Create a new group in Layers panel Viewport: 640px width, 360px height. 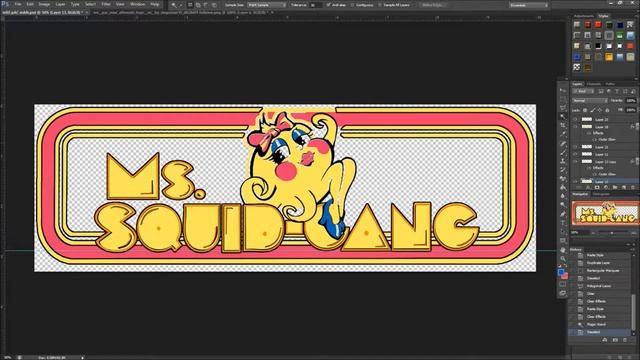click(615, 187)
